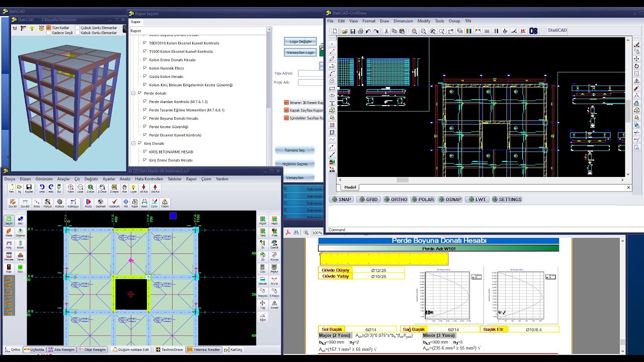Image resolution: width=644 pixels, height=362 pixels.
Task: Toggle Kapak Sayfası Raporu checkbox
Action: click(x=286, y=110)
